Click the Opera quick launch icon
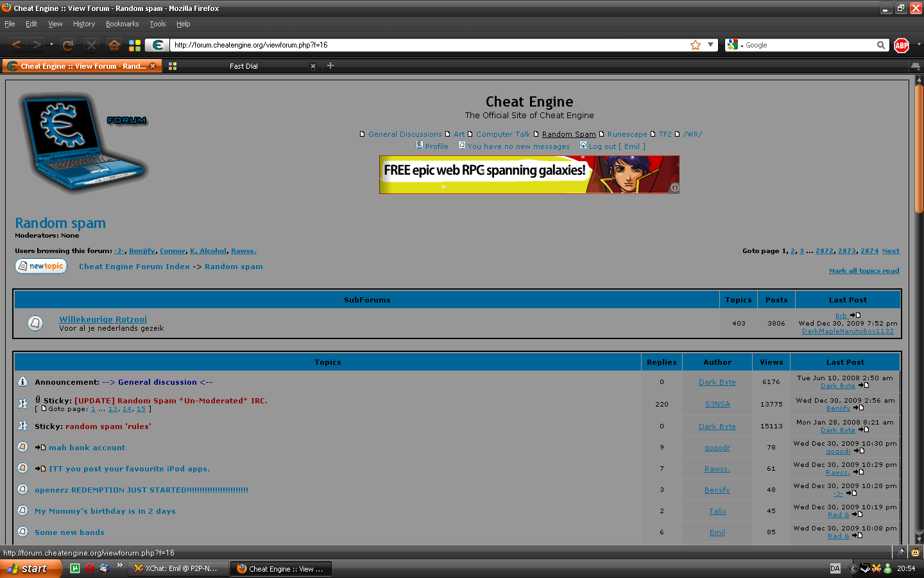 (89, 568)
